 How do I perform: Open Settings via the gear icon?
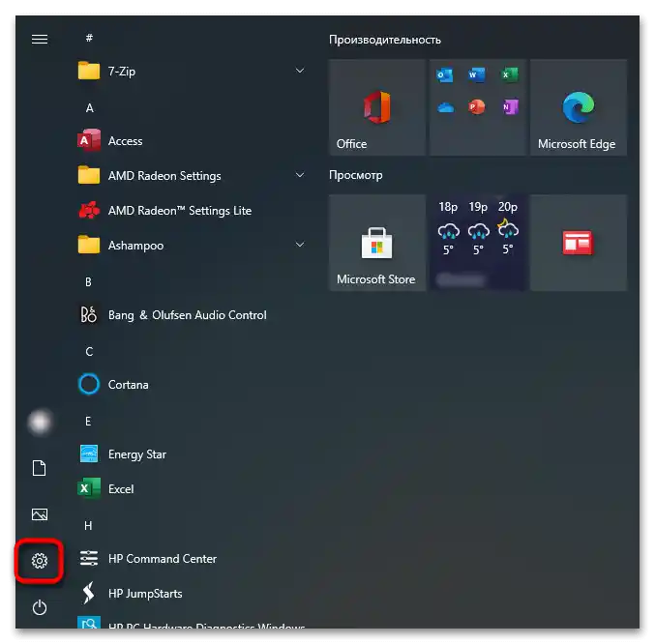point(40,561)
